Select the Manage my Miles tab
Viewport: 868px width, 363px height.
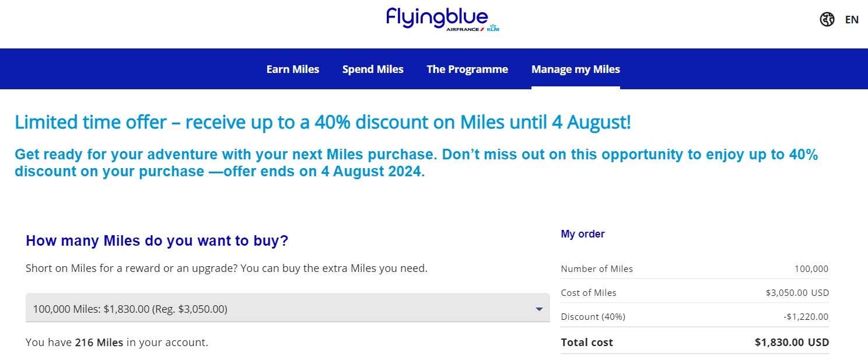(575, 69)
